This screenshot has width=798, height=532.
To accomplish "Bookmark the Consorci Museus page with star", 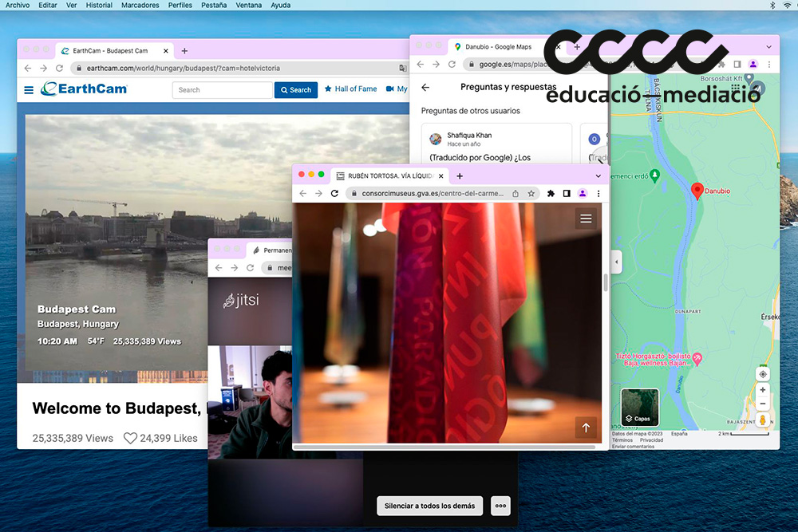I will 531,194.
